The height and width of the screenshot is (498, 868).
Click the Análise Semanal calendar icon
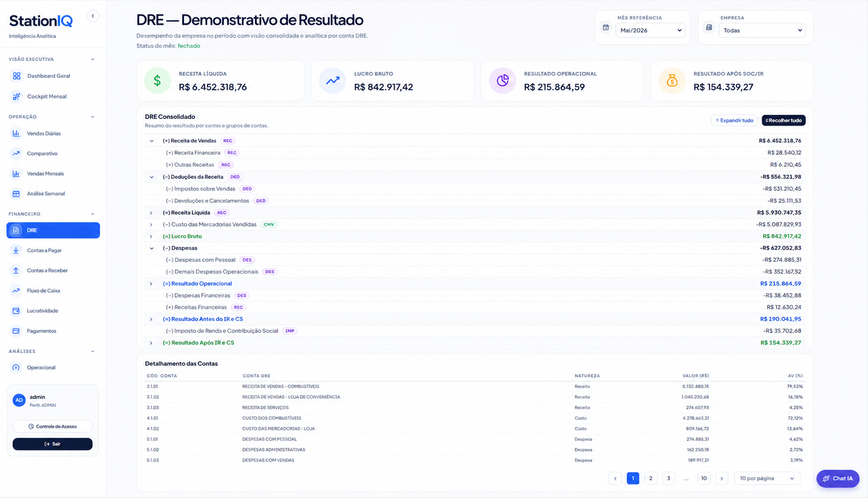coord(16,194)
